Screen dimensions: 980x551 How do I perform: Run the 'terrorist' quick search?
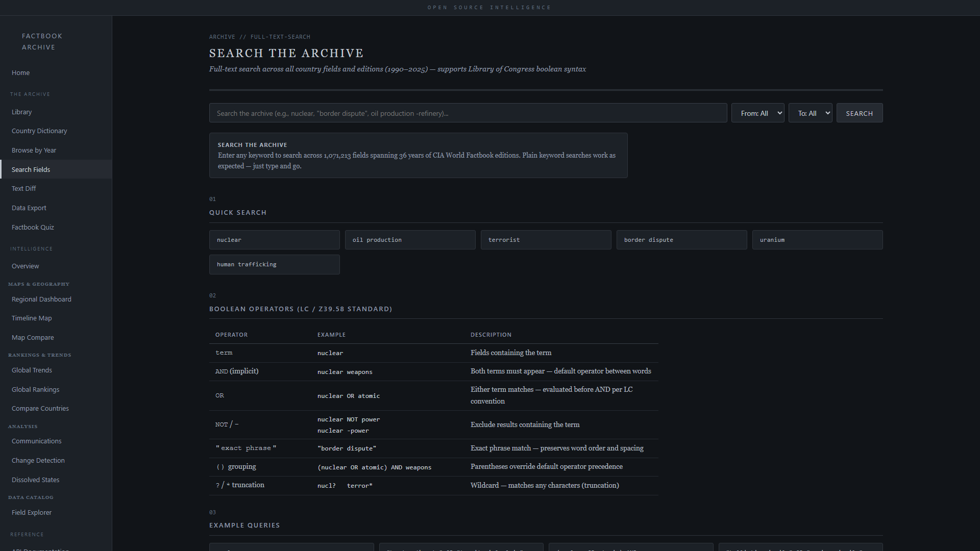click(546, 239)
